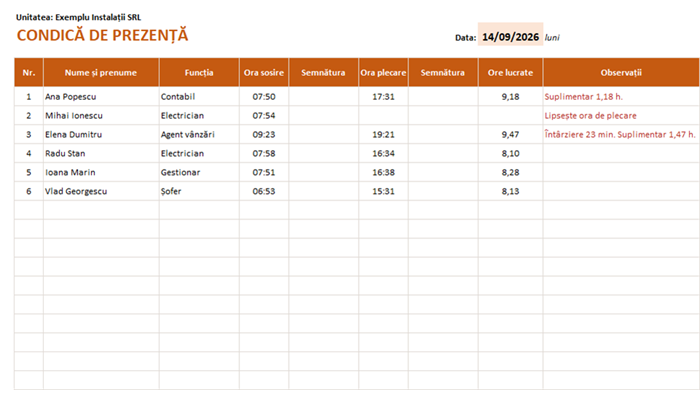Select the Ora plecare header
Image resolution: width=700 pixels, height=400 pixels.
click(383, 72)
